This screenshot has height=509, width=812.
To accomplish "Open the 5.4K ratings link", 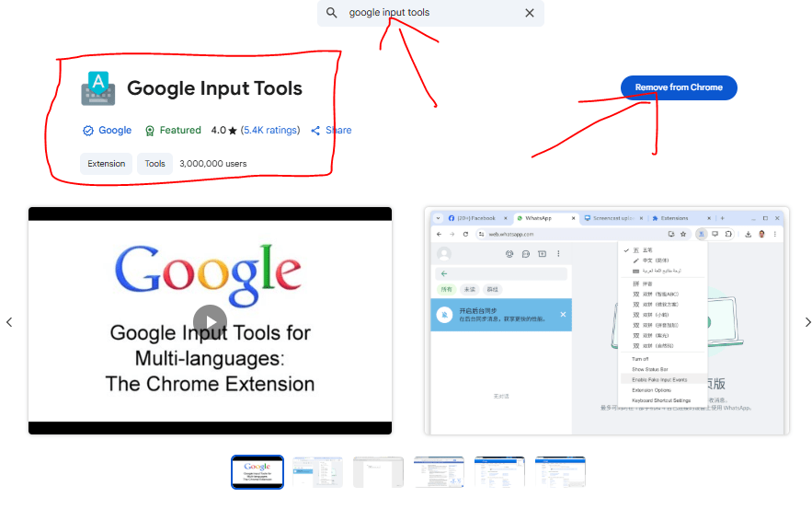I will pyautogui.click(x=271, y=130).
